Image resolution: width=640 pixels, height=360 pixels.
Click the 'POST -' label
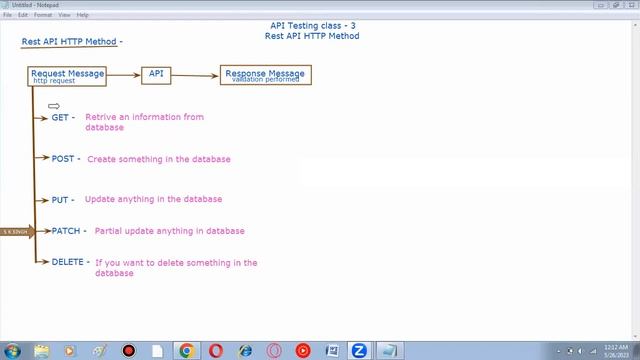66,159
